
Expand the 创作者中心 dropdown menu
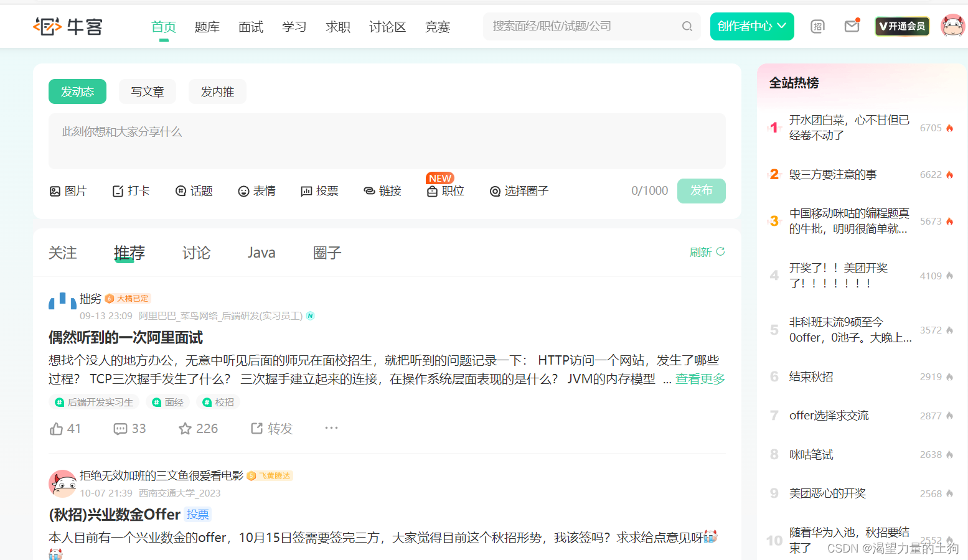(x=752, y=26)
